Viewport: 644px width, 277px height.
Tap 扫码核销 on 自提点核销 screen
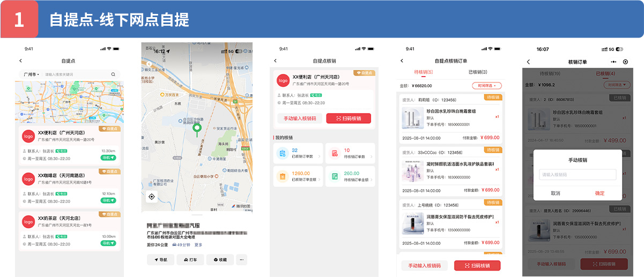click(x=349, y=118)
